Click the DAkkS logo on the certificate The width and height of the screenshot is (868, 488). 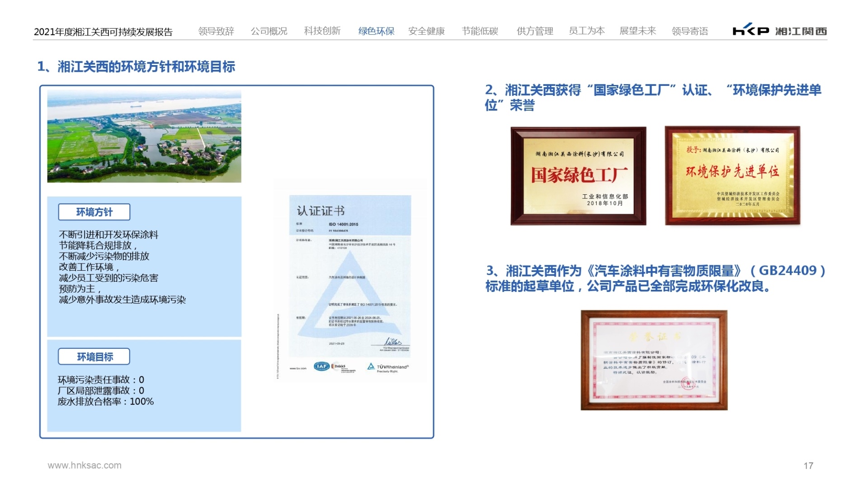[x=344, y=367]
